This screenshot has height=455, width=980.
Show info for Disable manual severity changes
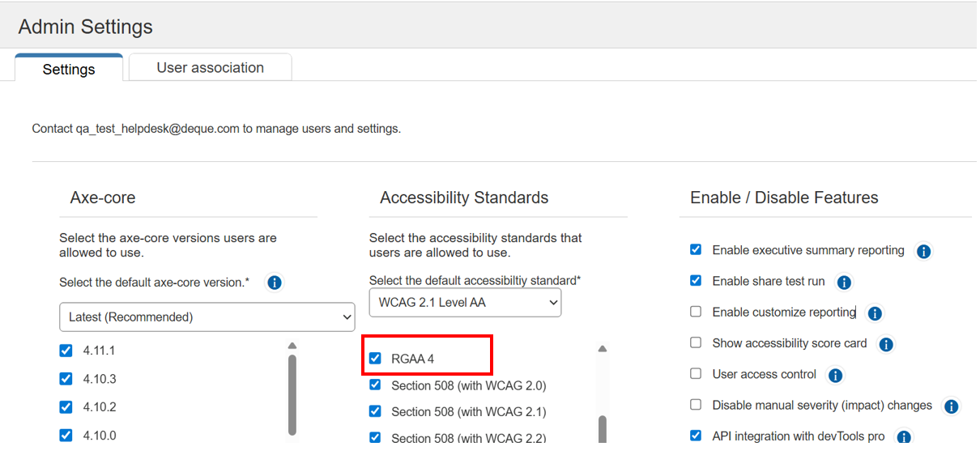[x=952, y=406]
